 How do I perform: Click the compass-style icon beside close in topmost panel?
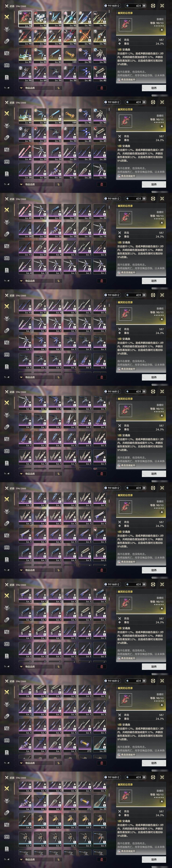tap(153, 6)
